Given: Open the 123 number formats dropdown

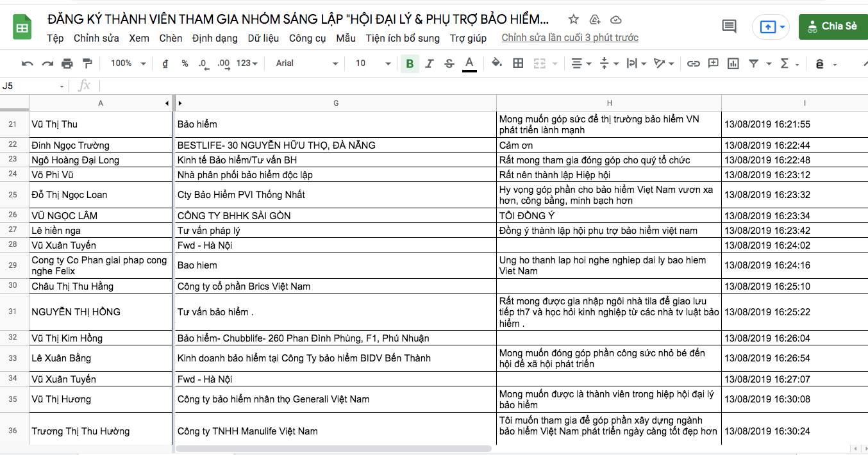Looking at the screenshot, I should point(247,63).
